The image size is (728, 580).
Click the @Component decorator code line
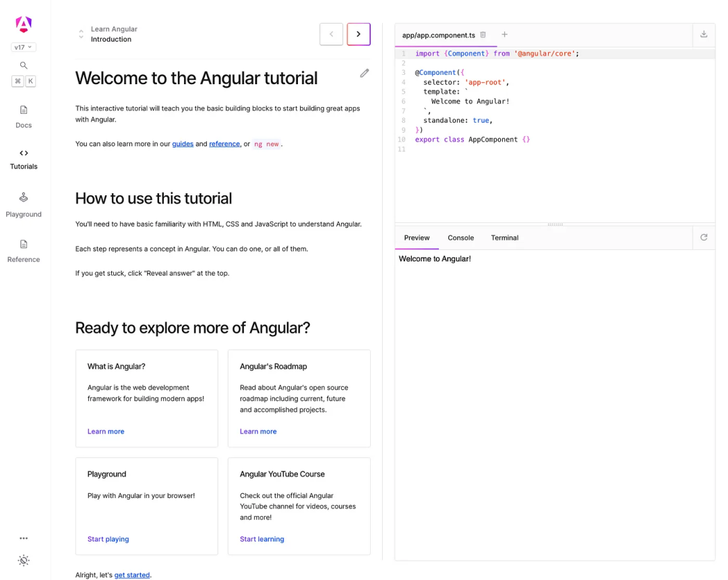click(439, 72)
